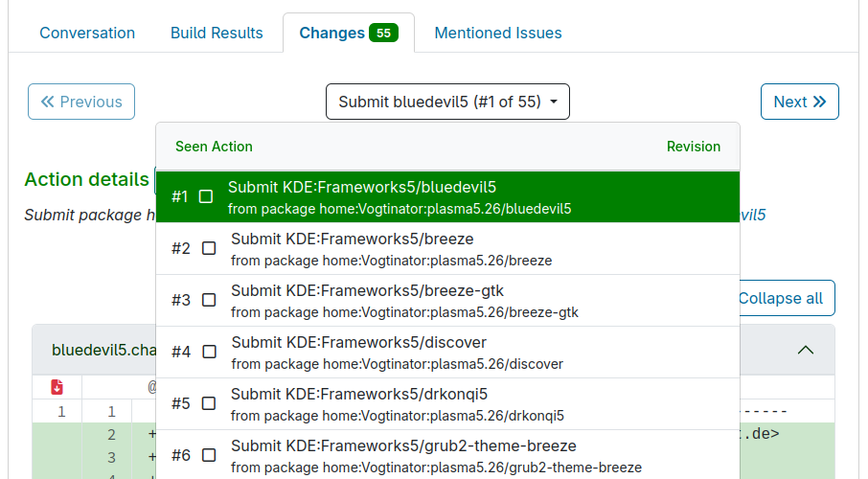Click the red file download icon
The image size is (868, 479).
(57, 387)
